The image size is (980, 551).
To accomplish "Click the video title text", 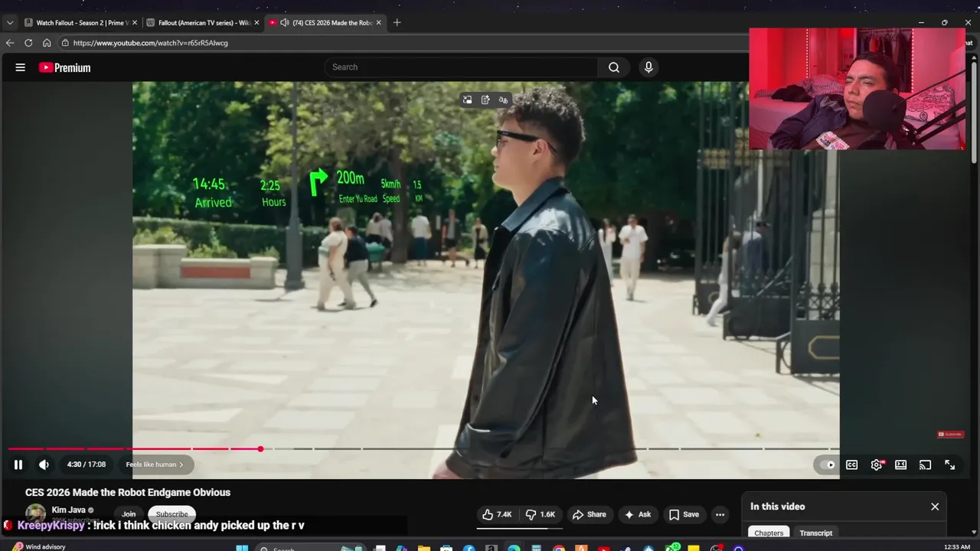I will (x=128, y=493).
